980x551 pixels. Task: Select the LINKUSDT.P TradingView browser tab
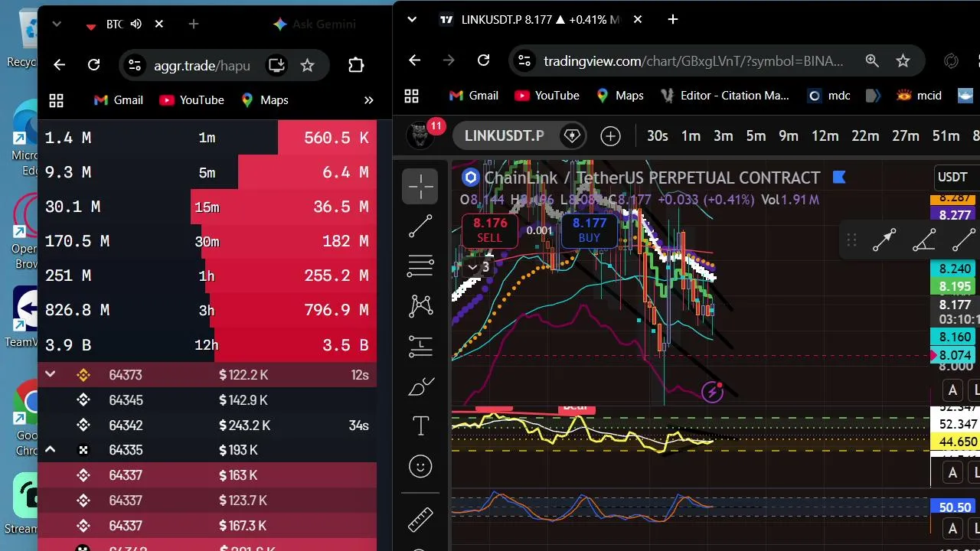click(x=541, y=20)
